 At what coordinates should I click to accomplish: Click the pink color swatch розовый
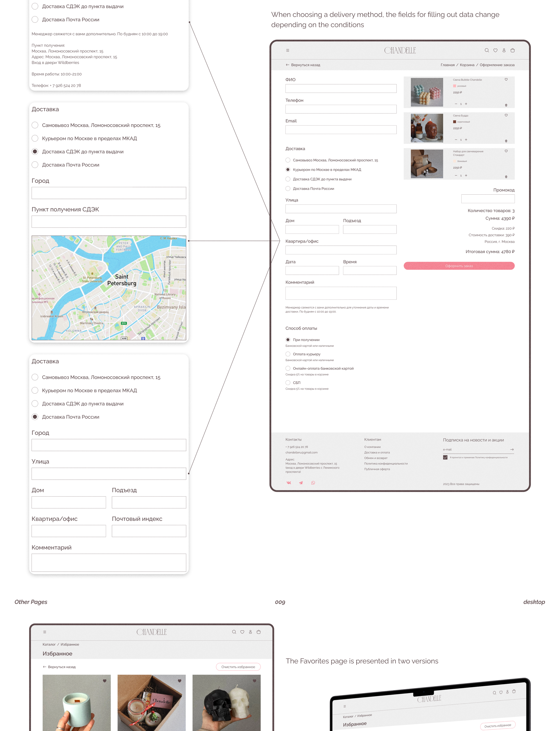[454, 86]
